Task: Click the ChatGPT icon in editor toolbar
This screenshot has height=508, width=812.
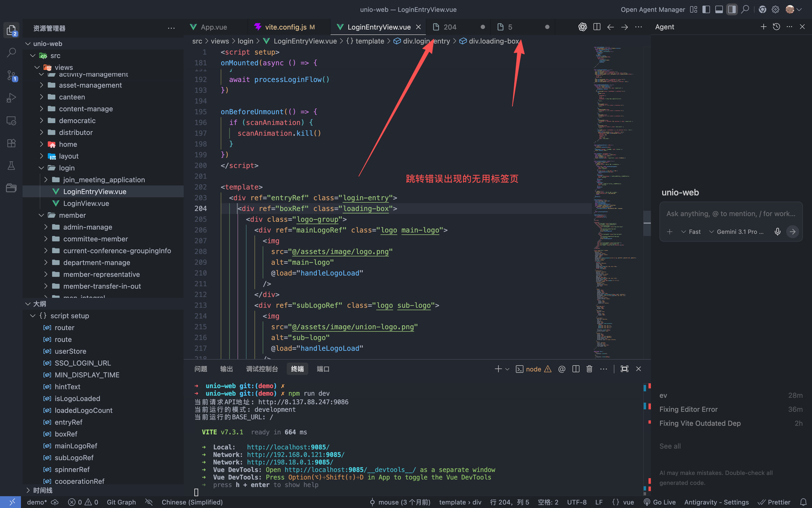Action: point(582,27)
